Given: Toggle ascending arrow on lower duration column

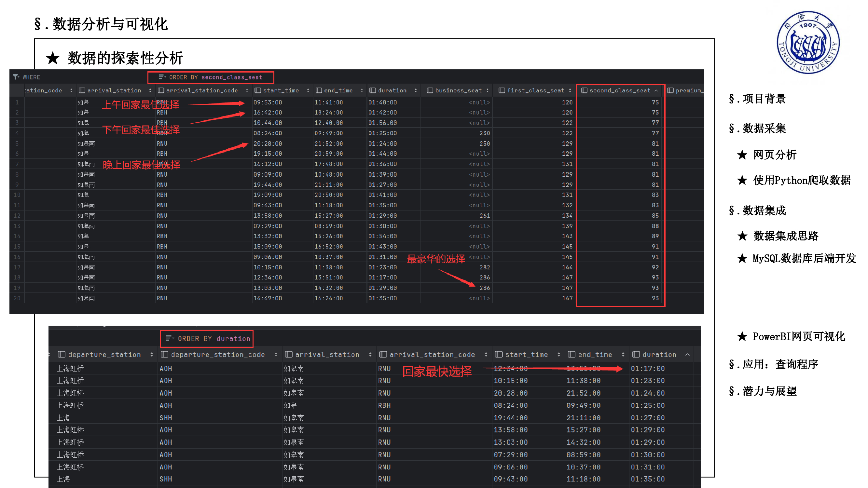Looking at the screenshot, I should point(687,354).
